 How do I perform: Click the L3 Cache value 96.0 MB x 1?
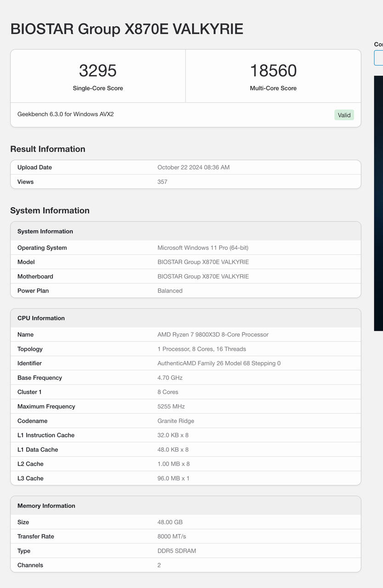tap(174, 478)
